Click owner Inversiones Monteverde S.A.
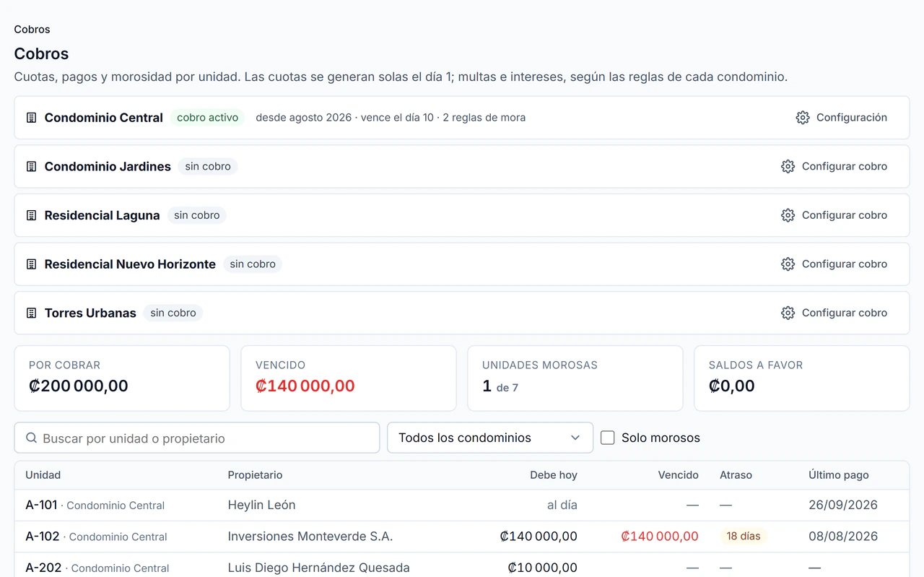924x577 pixels. coord(310,537)
